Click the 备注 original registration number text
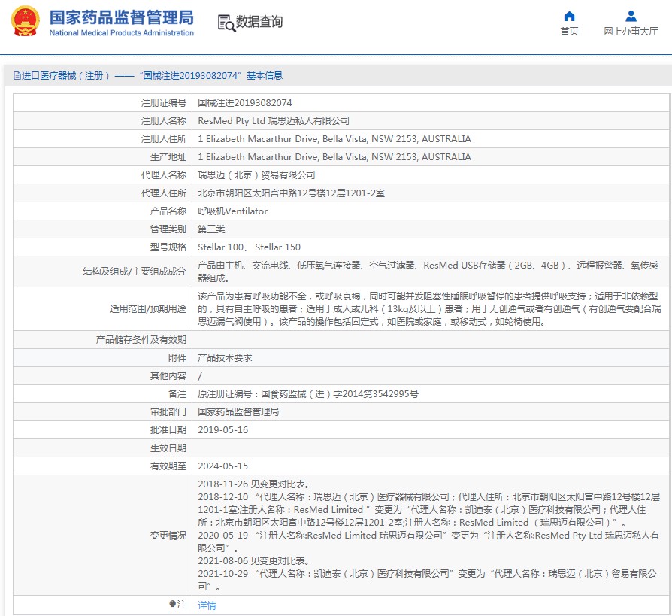672x616 pixels. click(308, 394)
